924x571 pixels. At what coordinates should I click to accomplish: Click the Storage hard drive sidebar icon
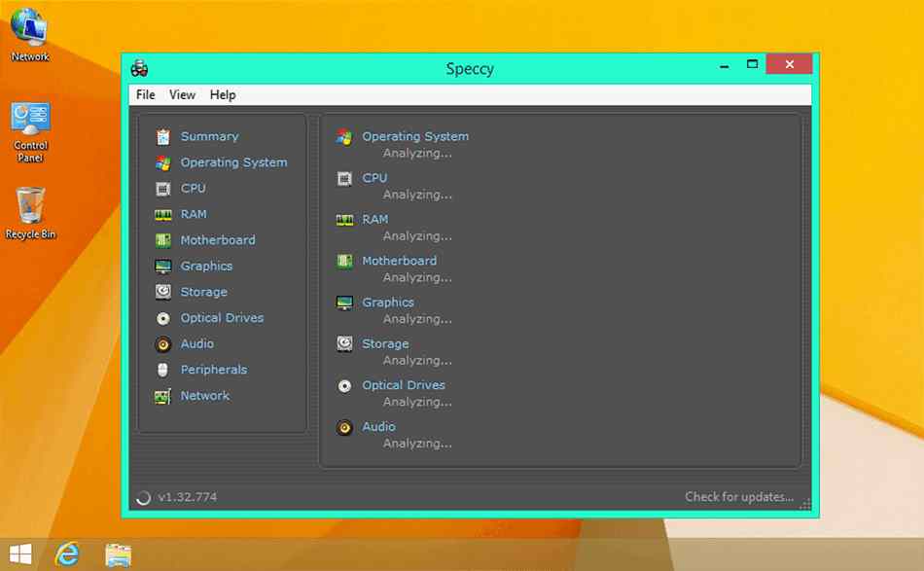[x=163, y=292]
